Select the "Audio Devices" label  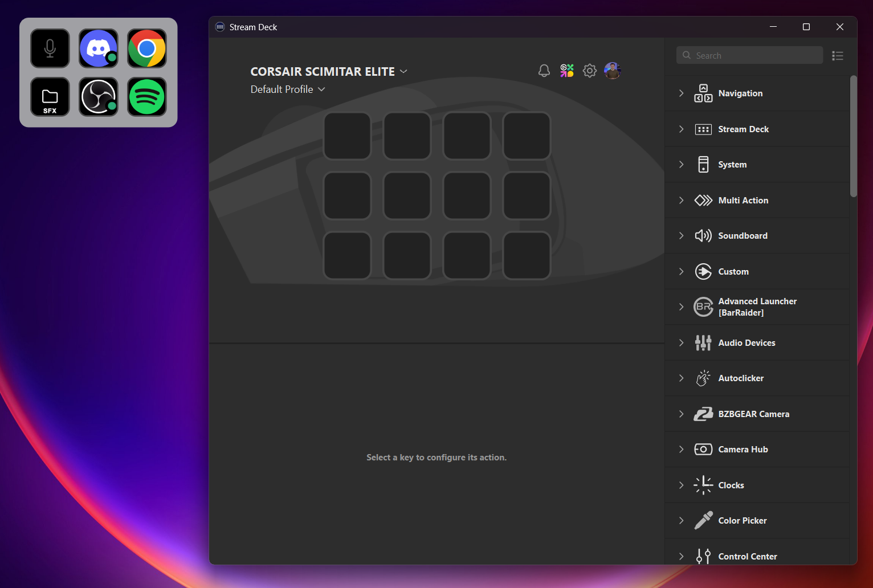pos(746,343)
